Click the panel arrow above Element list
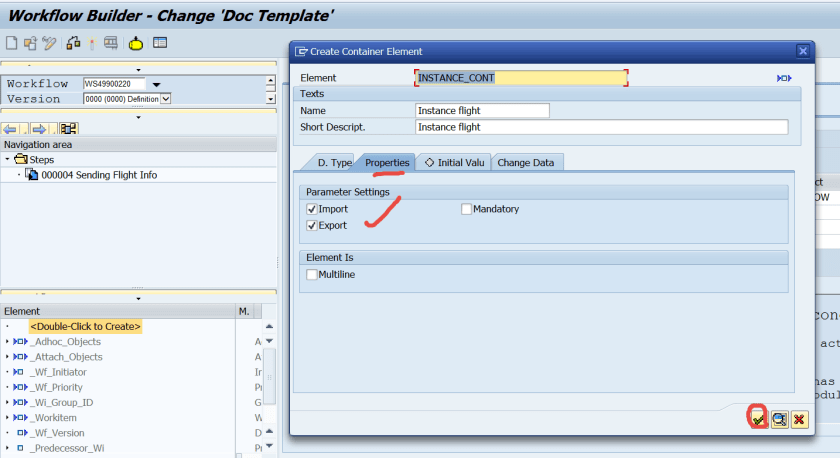This screenshot has width=840, height=458. [x=138, y=299]
